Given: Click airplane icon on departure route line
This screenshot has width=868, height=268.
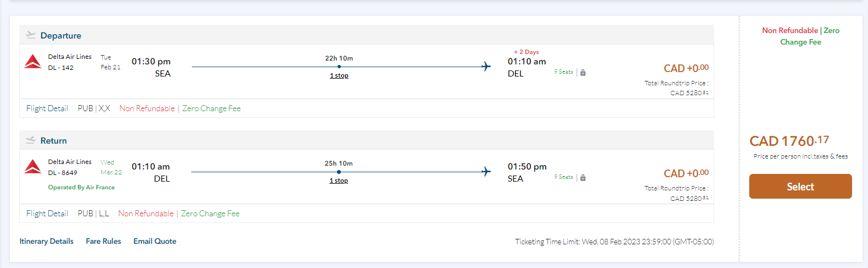Looking at the screenshot, I should (x=486, y=67).
